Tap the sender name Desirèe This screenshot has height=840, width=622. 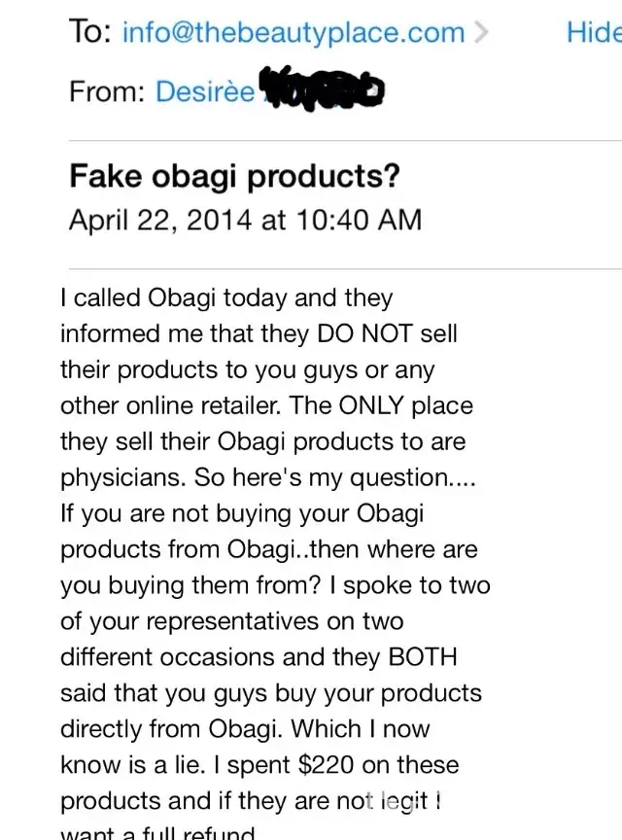coord(205,91)
